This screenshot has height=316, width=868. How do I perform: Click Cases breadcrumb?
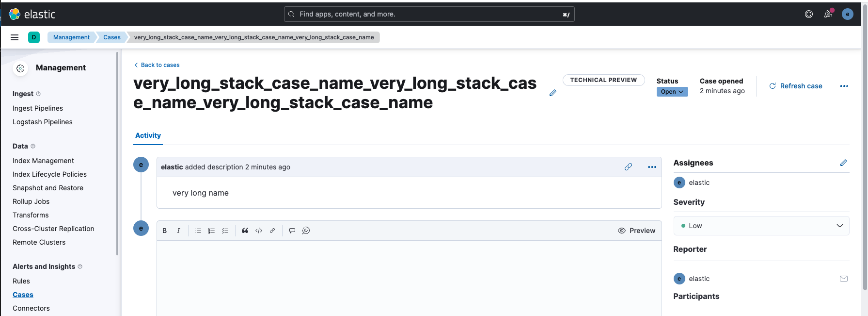[112, 37]
